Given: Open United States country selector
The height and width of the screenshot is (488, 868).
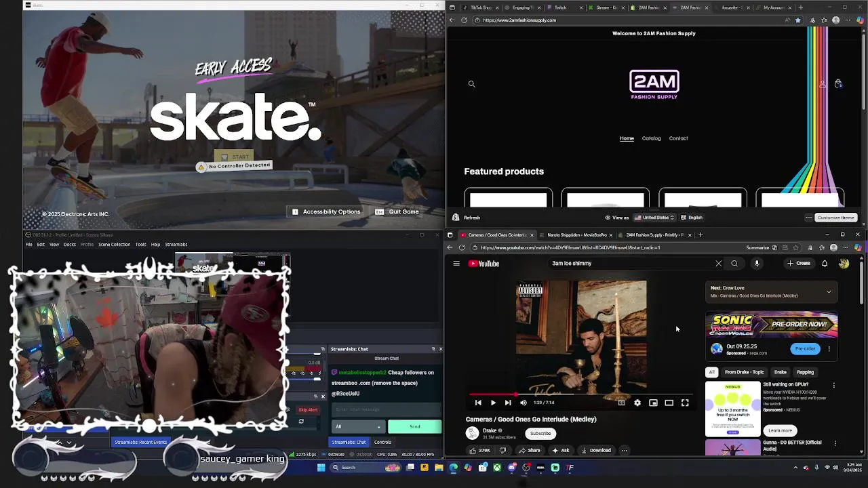Looking at the screenshot, I should click(x=654, y=218).
